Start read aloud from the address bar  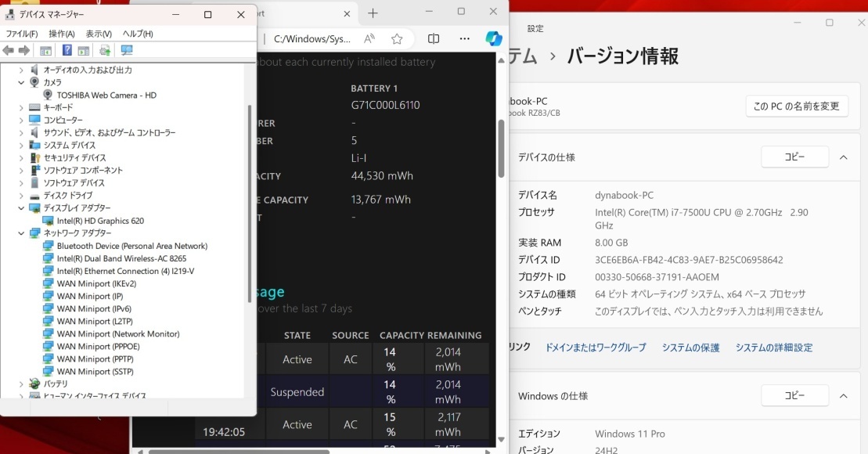pyautogui.click(x=369, y=38)
